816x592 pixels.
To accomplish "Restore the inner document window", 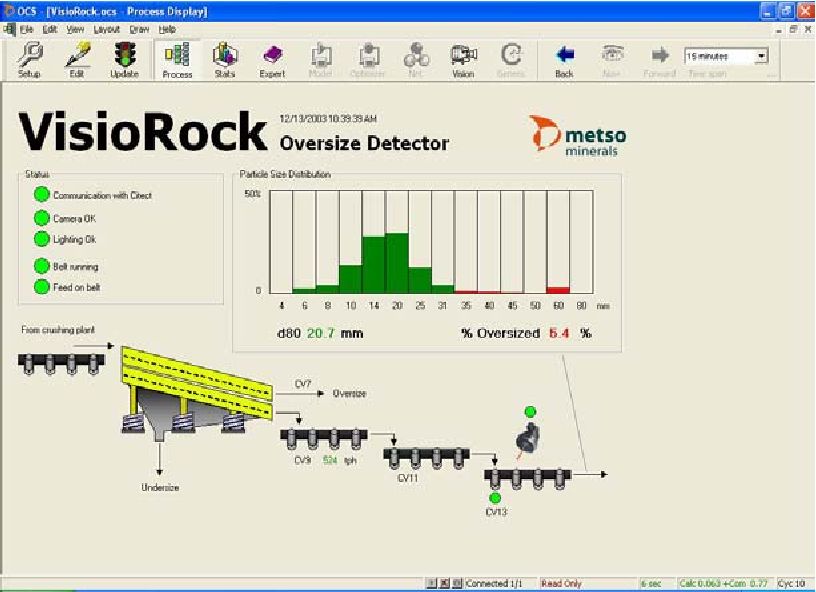I will point(793,30).
